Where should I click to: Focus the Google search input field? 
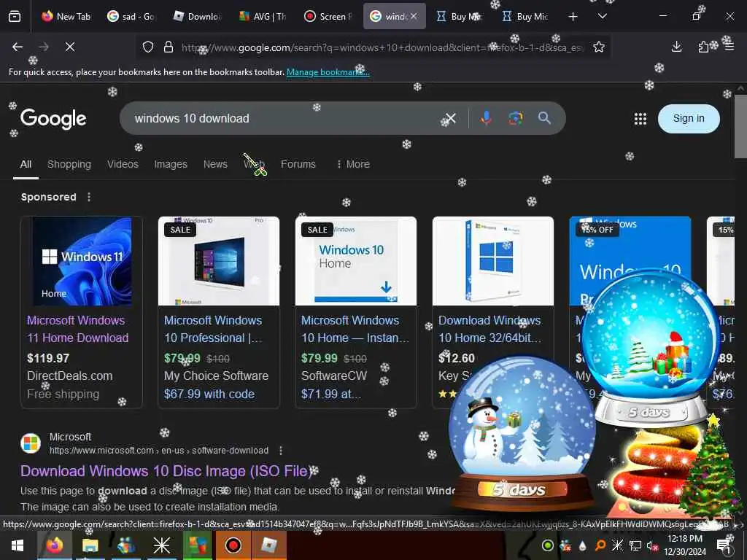(281, 118)
